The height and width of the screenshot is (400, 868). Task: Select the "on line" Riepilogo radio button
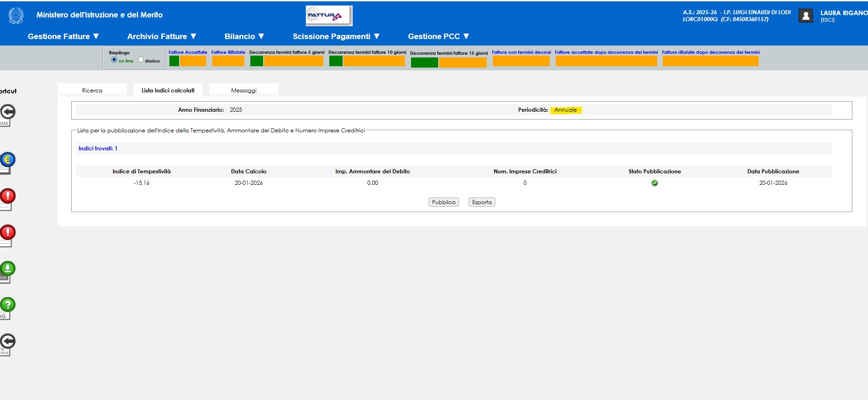114,60
